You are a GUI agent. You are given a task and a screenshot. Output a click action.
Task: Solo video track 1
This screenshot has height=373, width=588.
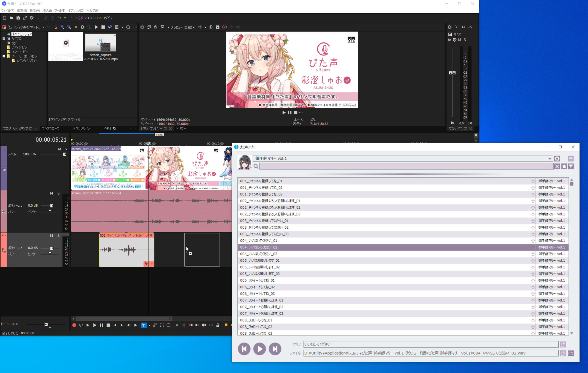(66, 149)
